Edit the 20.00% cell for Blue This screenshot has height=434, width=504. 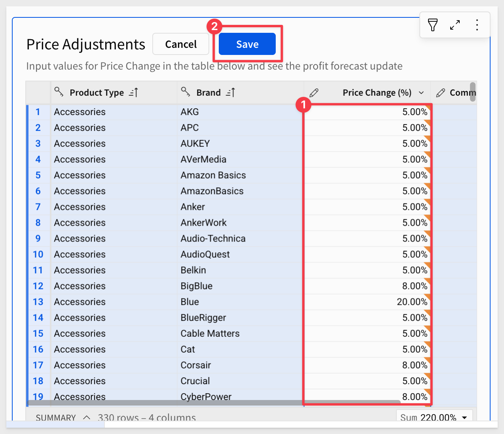click(367, 302)
